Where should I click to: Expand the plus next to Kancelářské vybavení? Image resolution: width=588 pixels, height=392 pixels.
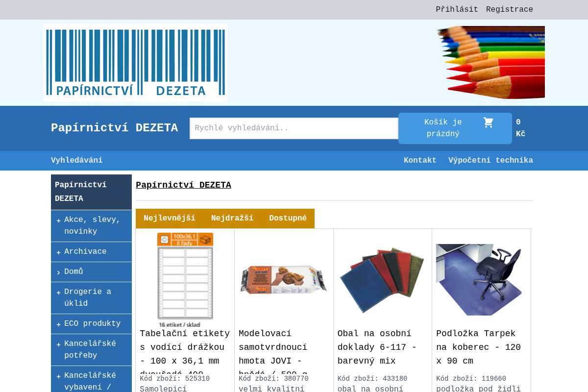point(58,376)
